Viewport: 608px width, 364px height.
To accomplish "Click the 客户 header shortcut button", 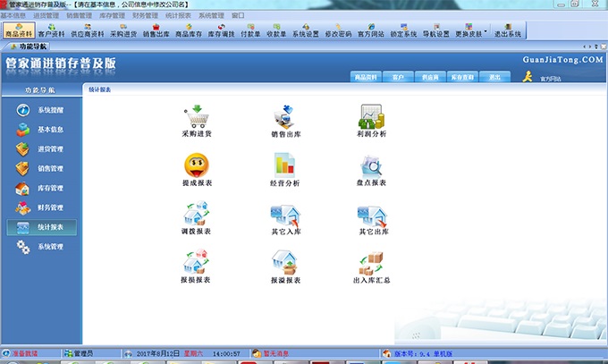I will click(398, 77).
